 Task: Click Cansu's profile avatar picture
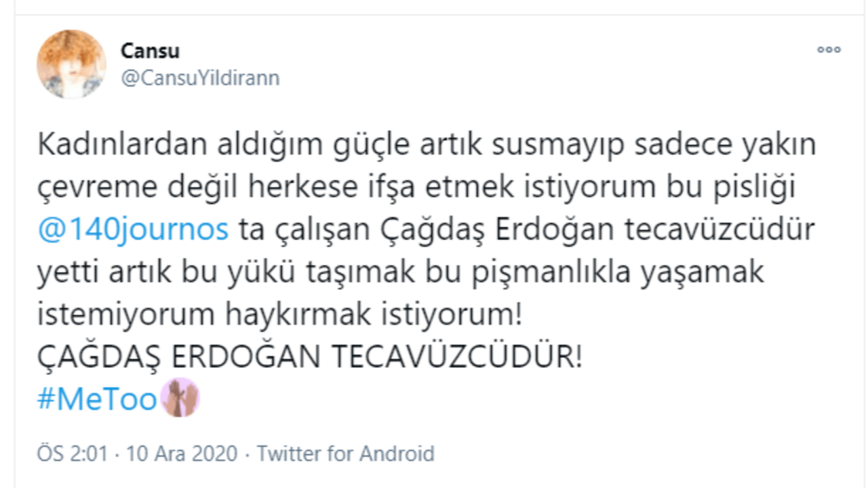click(71, 64)
